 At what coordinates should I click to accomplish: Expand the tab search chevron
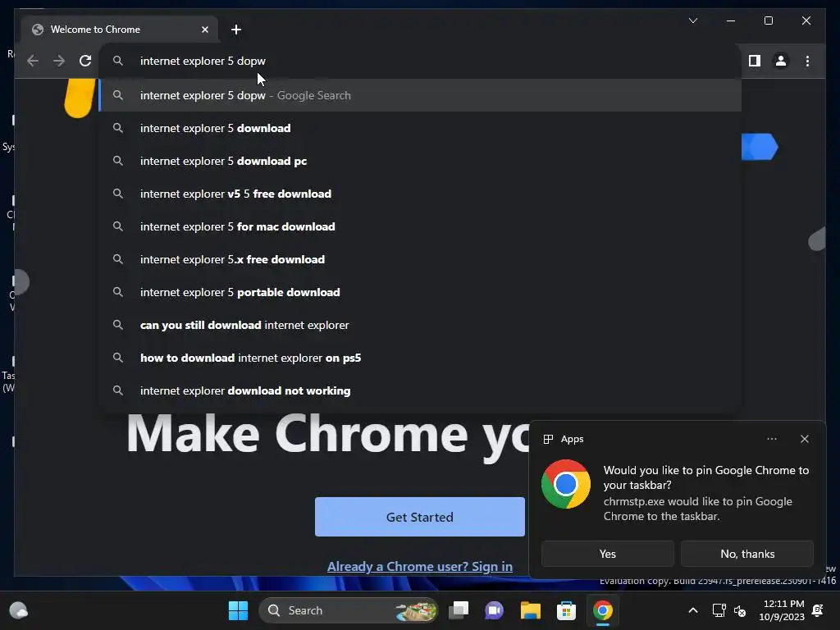tap(692, 21)
